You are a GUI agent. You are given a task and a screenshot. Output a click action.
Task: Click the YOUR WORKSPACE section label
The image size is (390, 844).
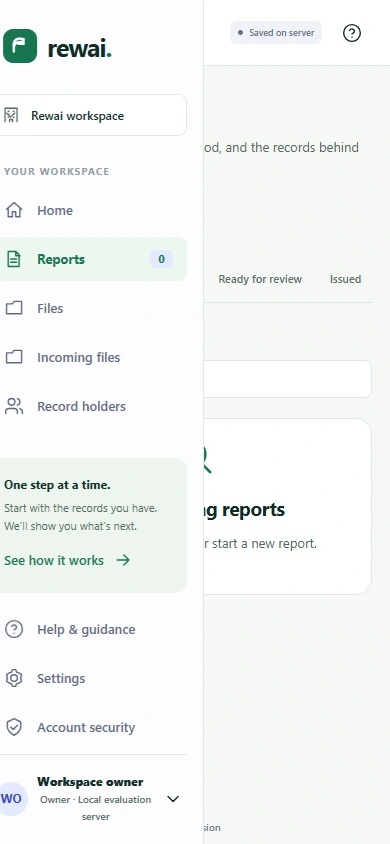[56, 171]
